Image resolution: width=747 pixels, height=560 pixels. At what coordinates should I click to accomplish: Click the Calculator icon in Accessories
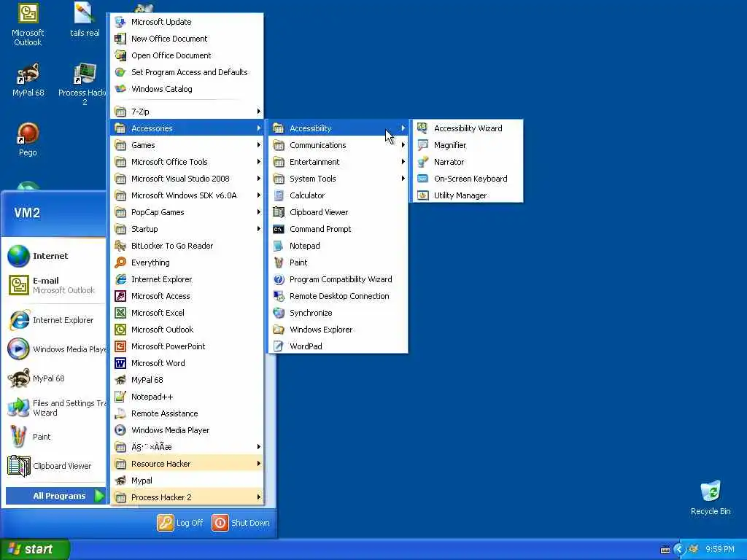pyautogui.click(x=279, y=195)
